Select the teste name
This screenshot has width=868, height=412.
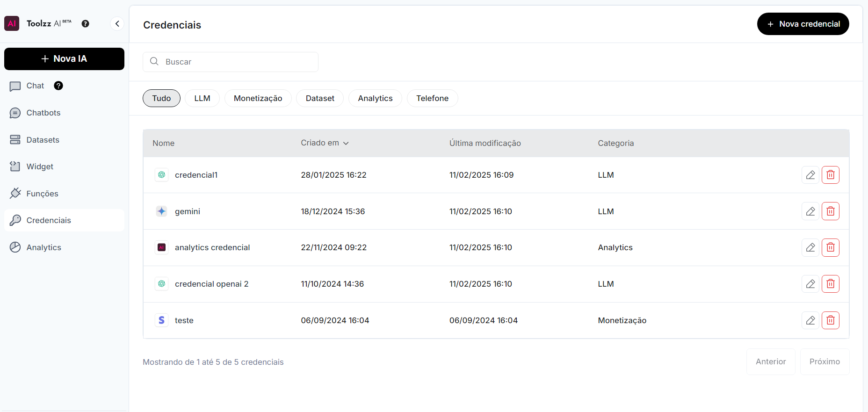point(184,320)
